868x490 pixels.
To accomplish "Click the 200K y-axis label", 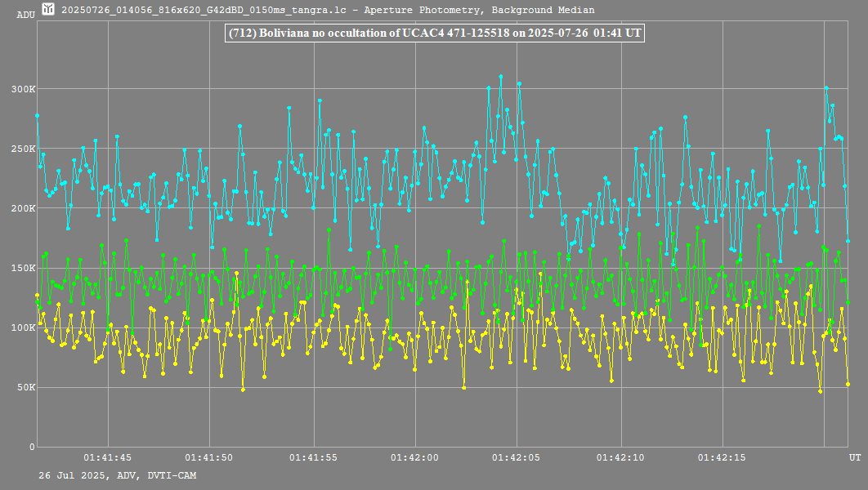I will tap(22, 208).
